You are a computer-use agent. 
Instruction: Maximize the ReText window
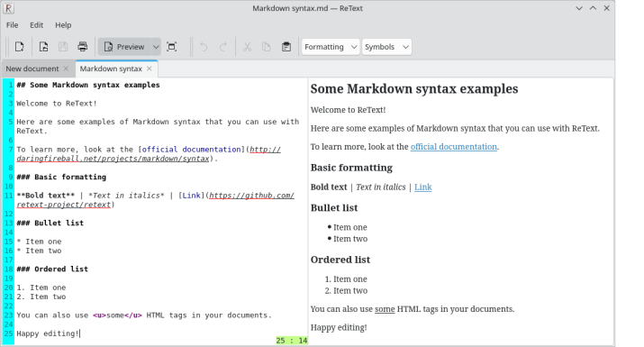593,8
